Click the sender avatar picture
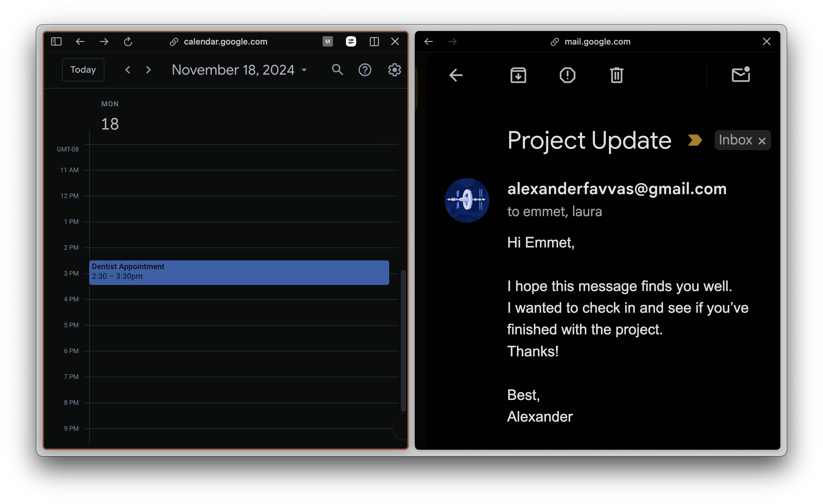 coord(466,200)
